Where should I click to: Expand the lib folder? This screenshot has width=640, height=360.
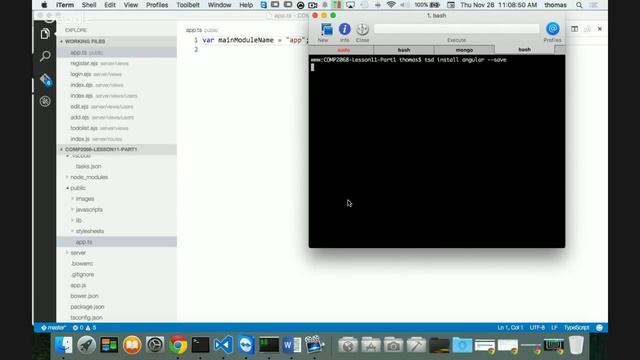tap(79, 220)
